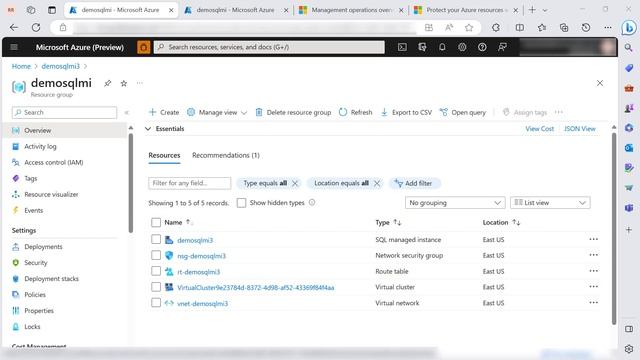Click the Add filter pill
The image size is (640, 360).
[x=414, y=183]
